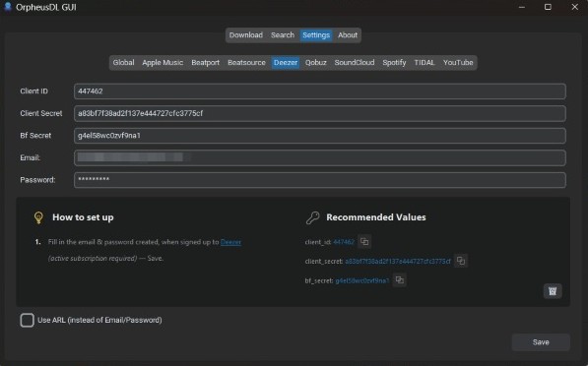Select the Deezer settings tab
This screenshot has height=366, width=588.
click(x=286, y=63)
